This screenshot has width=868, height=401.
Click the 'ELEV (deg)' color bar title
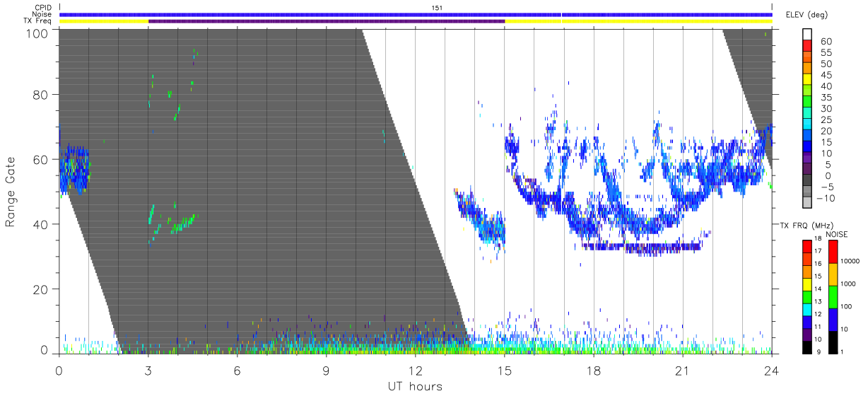click(x=807, y=14)
